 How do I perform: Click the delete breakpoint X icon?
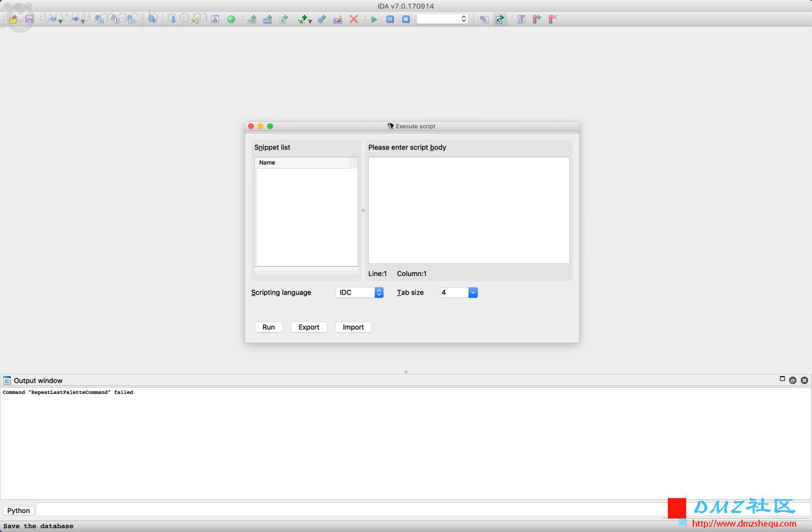553,19
